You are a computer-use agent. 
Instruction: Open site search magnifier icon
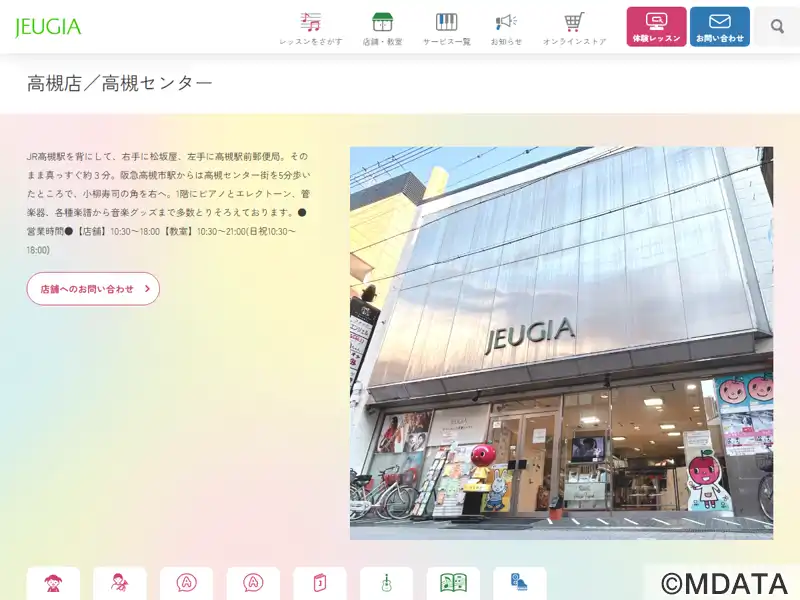click(777, 27)
